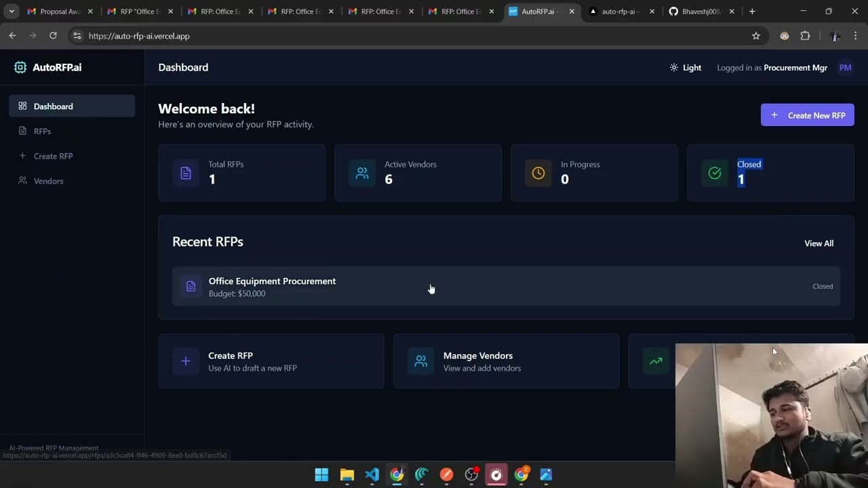Click the Welcome back! heading
Viewport: 868px width, 488px height.
(x=206, y=108)
